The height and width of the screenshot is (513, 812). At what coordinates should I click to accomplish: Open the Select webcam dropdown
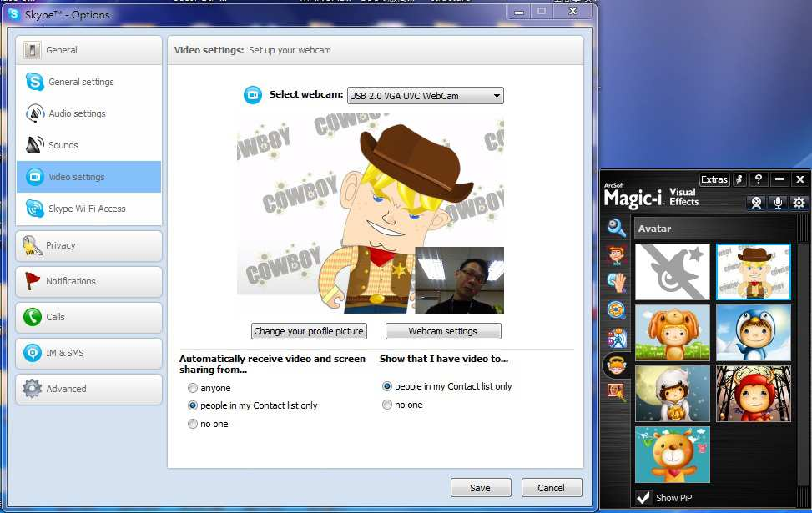coord(425,96)
